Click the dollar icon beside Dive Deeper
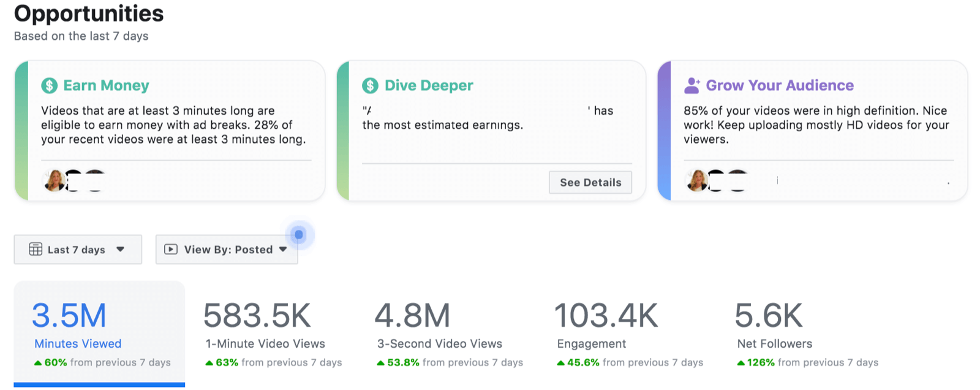The width and height of the screenshot is (980, 390). point(370,86)
